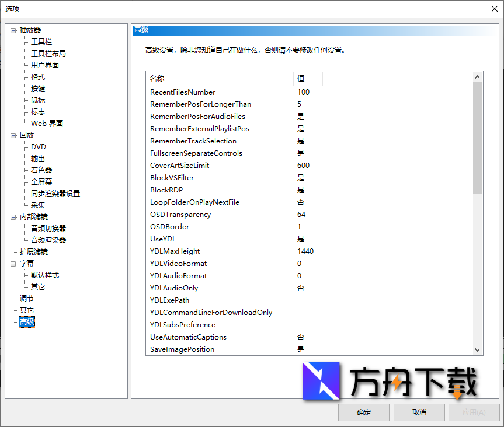Collapse the 回放 tree section
Screen dimensions: 504x427
[x=13, y=135]
